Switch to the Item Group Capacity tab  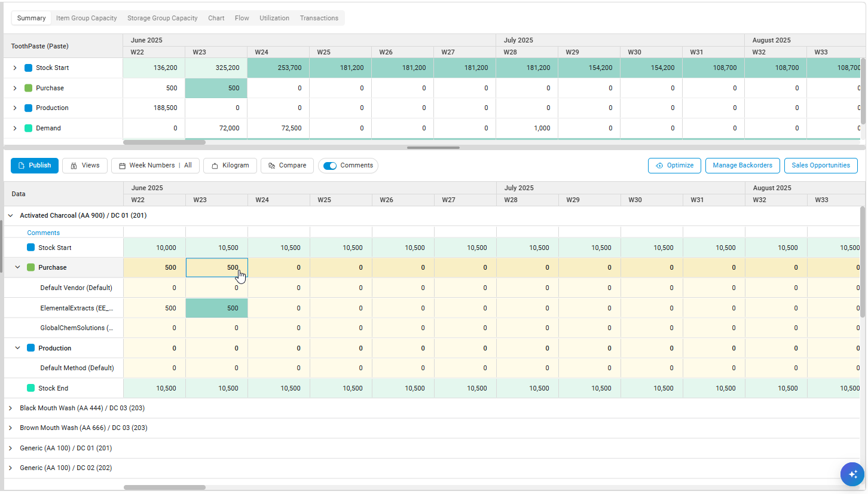tap(87, 18)
